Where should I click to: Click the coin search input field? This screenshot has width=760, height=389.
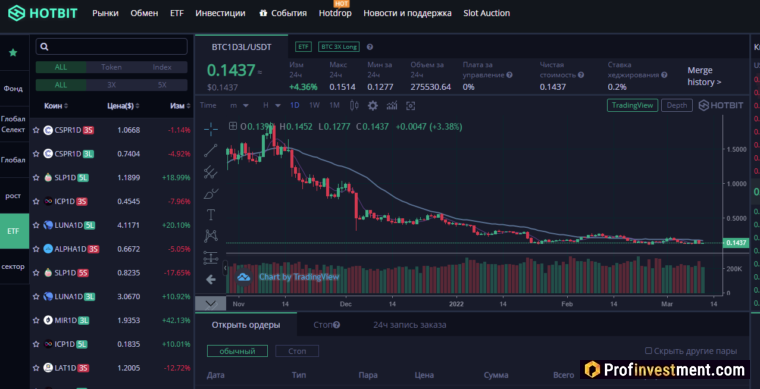(111, 47)
